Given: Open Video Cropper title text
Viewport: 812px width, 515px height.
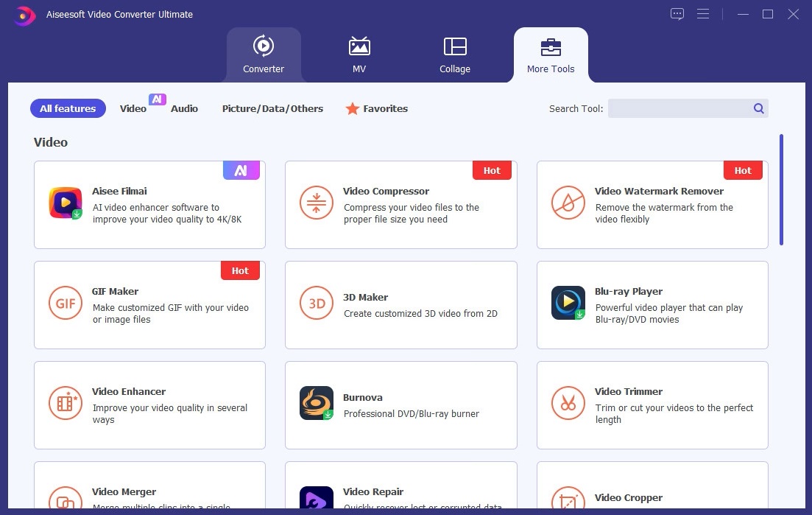Looking at the screenshot, I should click(x=629, y=498).
